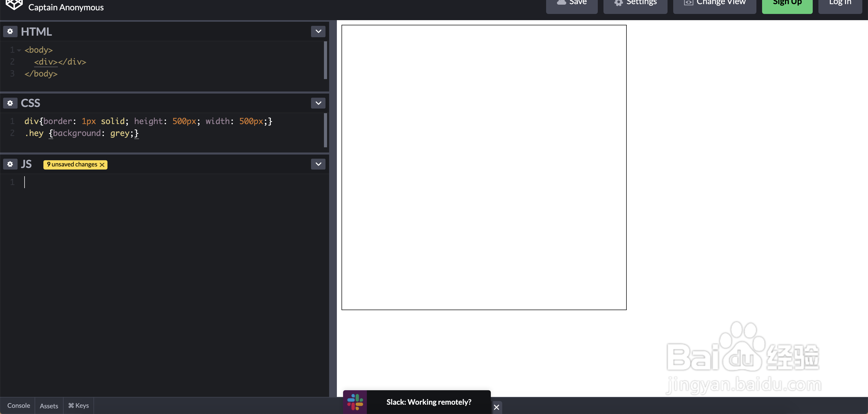868x414 pixels.
Task: Open JS editor settings gear
Action: point(10,164)
